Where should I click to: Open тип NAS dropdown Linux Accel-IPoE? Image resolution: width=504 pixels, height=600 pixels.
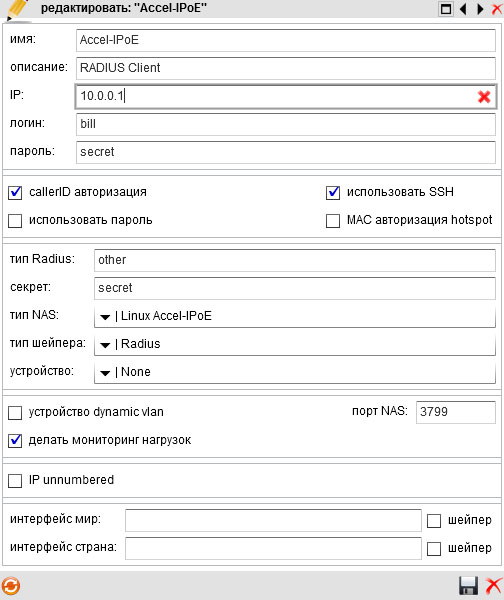tap(295, 316)
